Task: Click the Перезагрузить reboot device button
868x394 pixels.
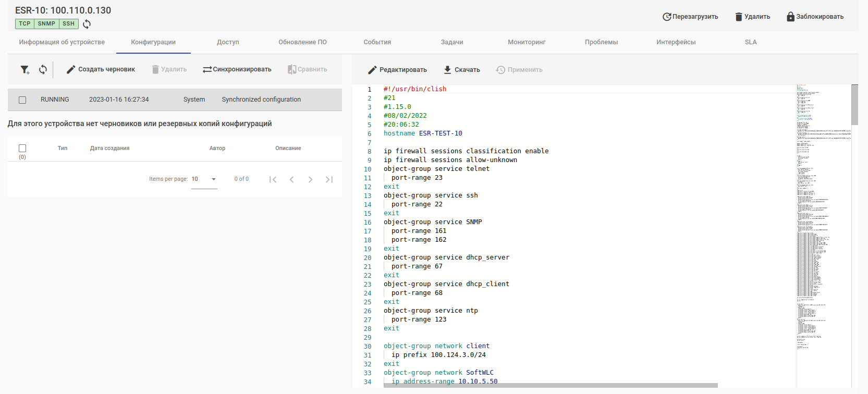Action: (x=690, y=17)
